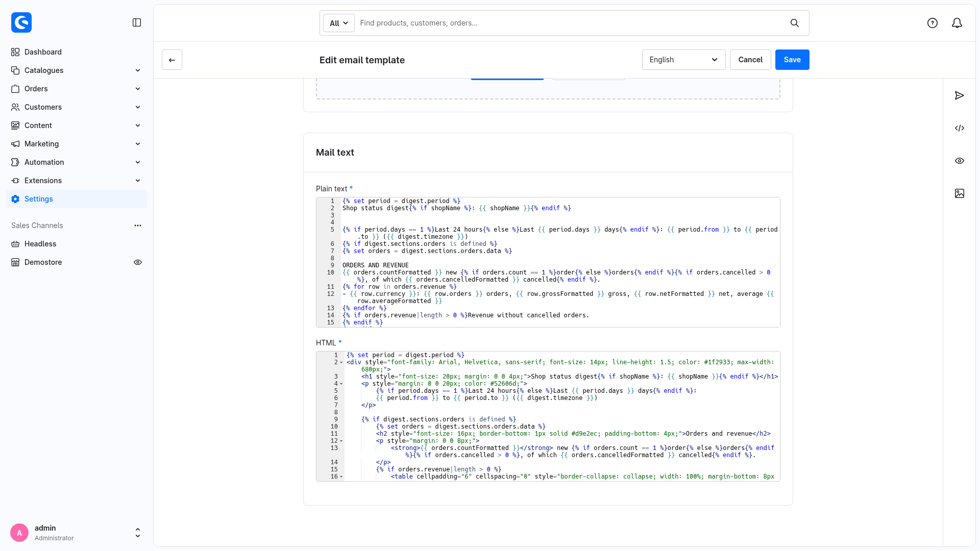Collapse HTML code fold at line 4
Image resolution: width=980 pixels, height=551 pixels.
click(x=341, y=384)
